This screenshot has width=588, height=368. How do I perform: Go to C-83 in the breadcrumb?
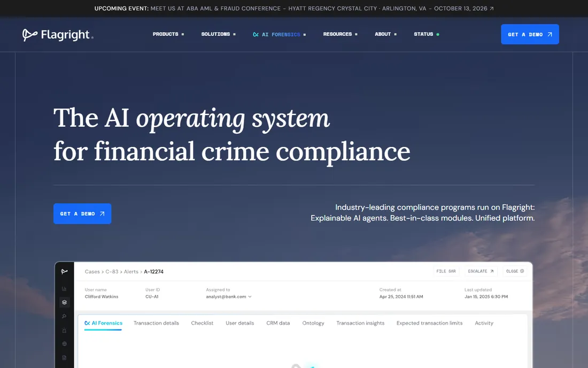(x=112, y=272)
